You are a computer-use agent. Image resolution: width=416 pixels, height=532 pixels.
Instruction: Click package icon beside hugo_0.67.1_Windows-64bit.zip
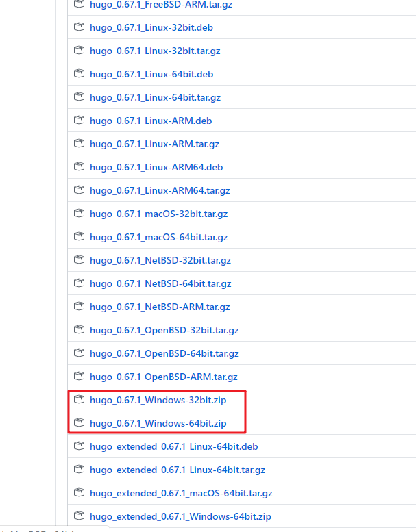click(79, 423)
